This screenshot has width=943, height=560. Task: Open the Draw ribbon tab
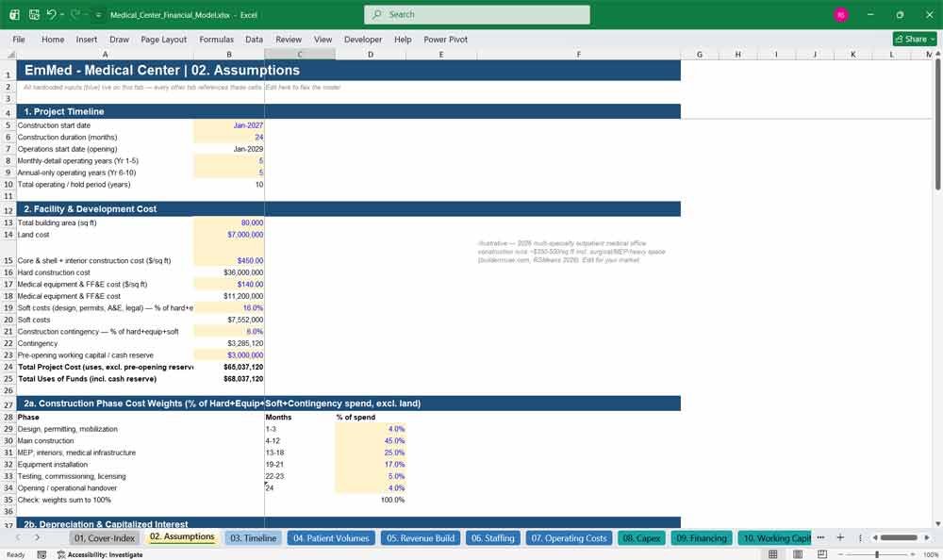tap(119, 39)
